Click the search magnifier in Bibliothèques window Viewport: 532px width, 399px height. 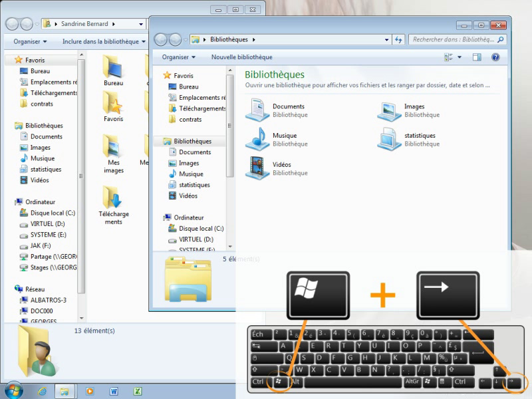click(x=501, y=40)
